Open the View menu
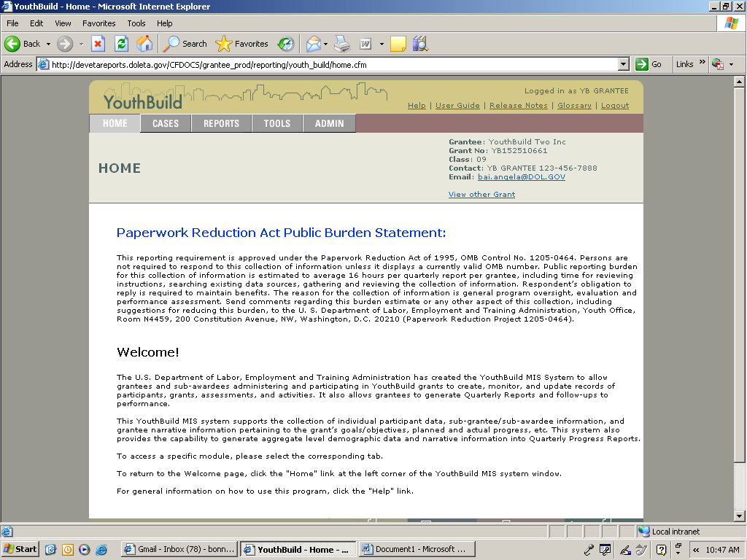The width and height of the screenshot is (747, 560). 63,23
